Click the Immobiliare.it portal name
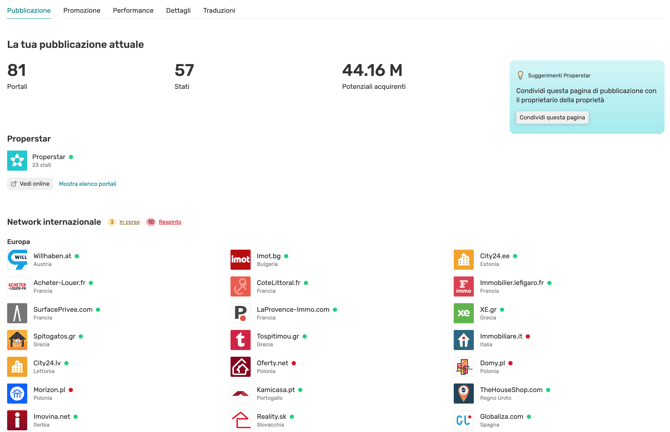The width and height of the screenshot is (670, 432). (501, 336)
